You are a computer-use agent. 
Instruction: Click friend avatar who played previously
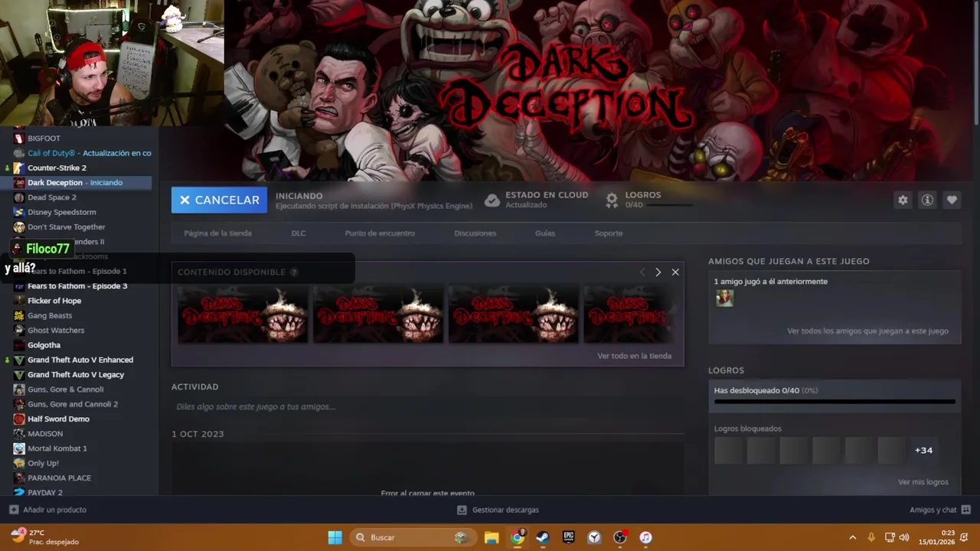pyautogui.click(x=724, y=298)
